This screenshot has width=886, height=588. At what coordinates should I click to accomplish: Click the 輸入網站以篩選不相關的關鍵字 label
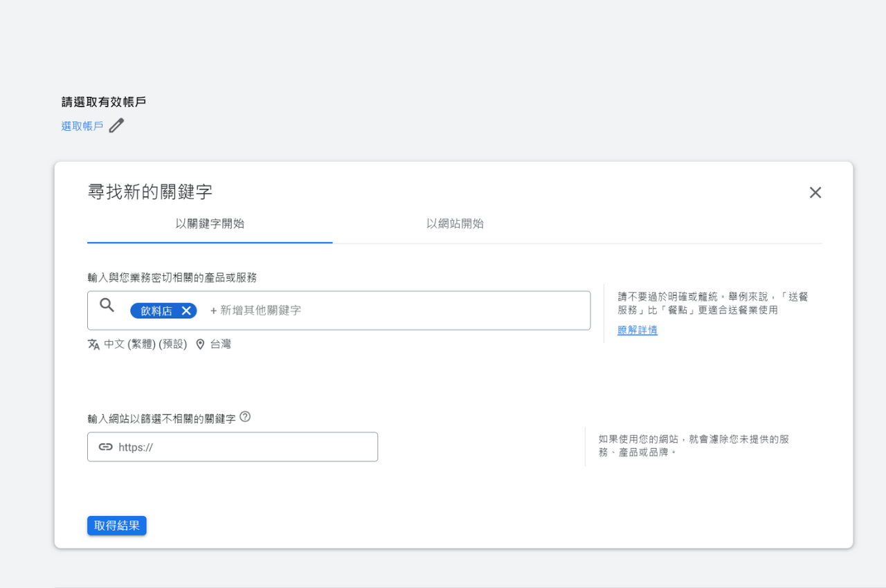pyautogui.click(x=161, y=419)
